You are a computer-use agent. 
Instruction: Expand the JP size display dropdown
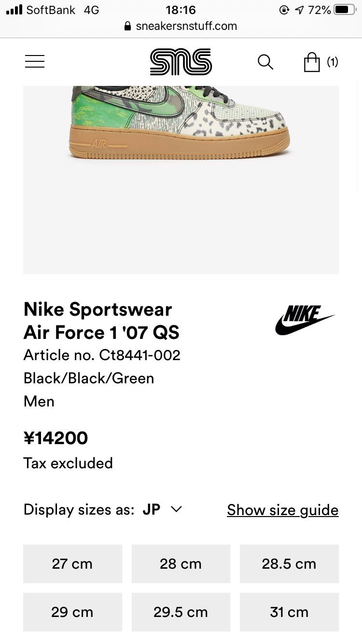(x=162, y=509)
